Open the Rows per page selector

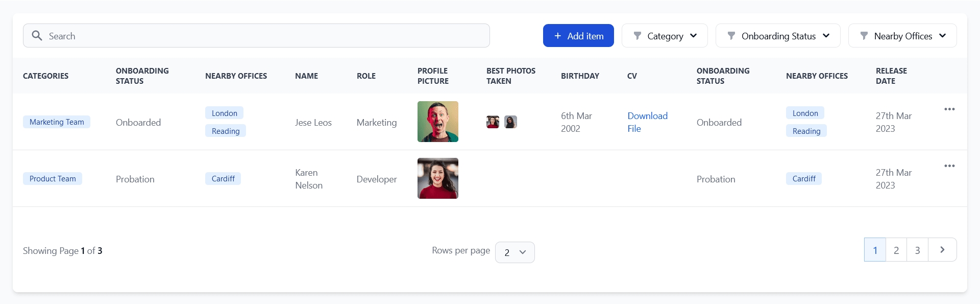[x=514, y=252]
